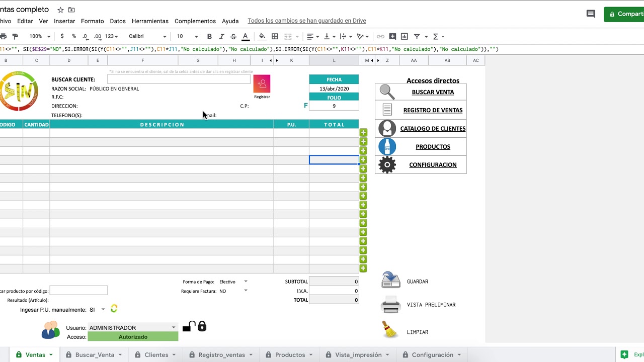This screenshot has height=362, width=644.
Task: Open the Requiere Factura dropdown
Action: tap(246, 291)
